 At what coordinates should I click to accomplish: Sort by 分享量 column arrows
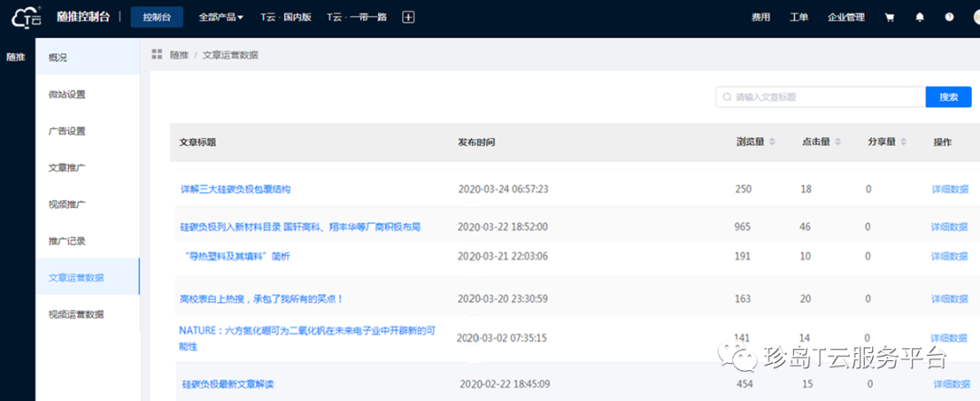pos(904,142)
